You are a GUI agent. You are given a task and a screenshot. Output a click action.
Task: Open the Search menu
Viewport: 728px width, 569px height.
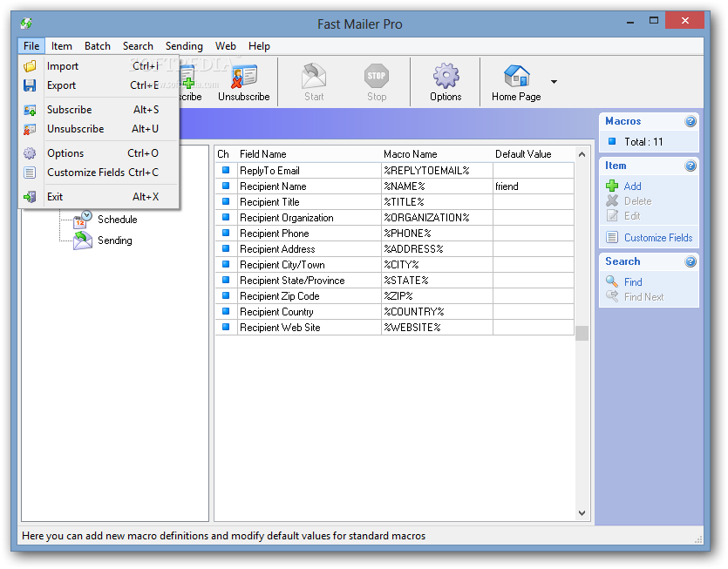(x=138, y=46)
